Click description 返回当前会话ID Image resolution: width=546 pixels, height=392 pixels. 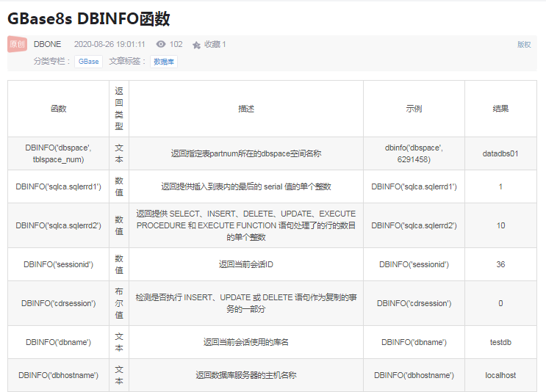[246, 264]
